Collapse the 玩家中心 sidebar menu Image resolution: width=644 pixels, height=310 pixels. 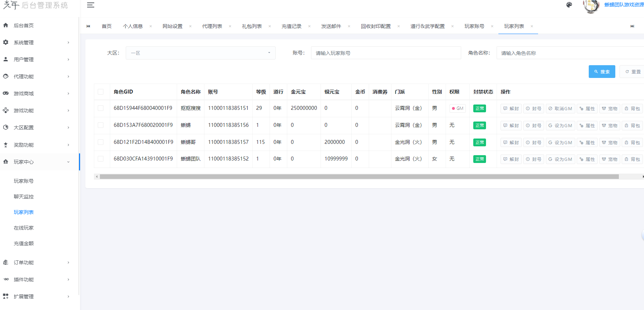tap(39, 162)
